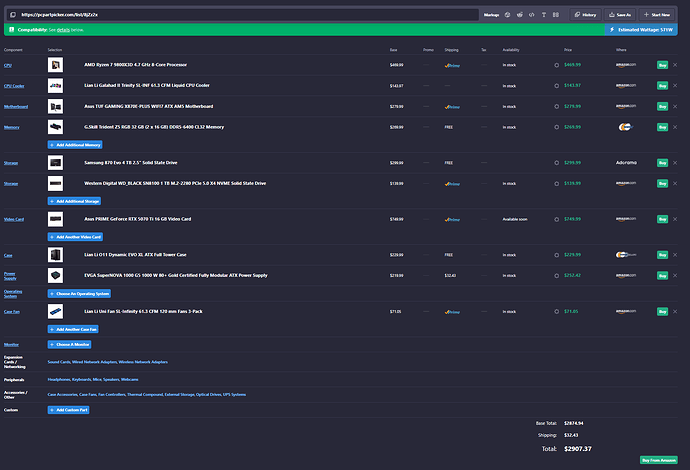Add Another Case Fan

[x=73, y=329]
